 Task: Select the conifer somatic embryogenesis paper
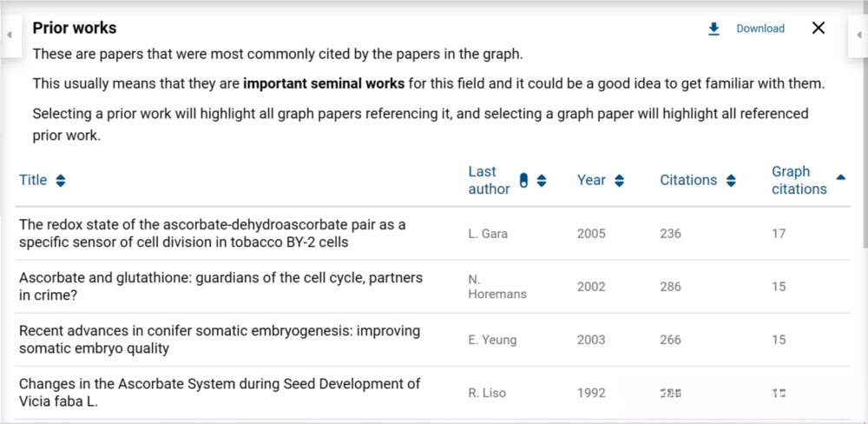219,340
